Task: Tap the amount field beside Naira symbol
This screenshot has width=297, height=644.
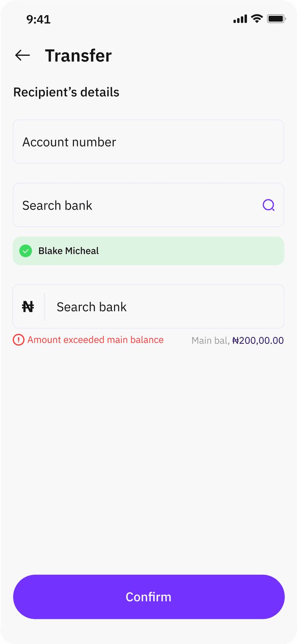Action: tap(162, 307)
